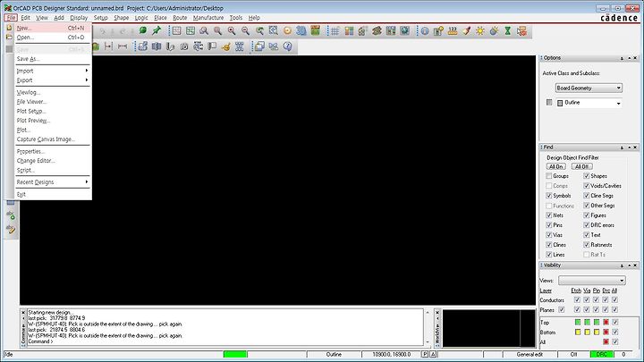Screen dimensions: 644x362
Task: Toggle the Nets checkbox
Action: click(x=548, y=215)
